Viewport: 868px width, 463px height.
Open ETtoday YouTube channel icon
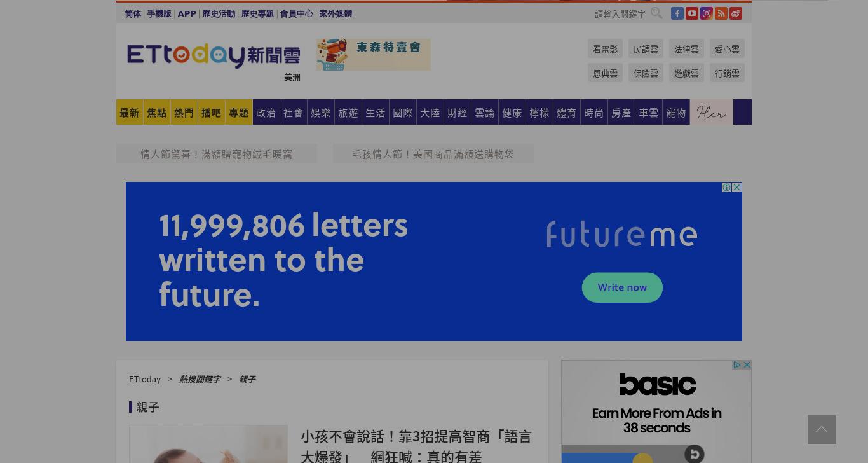692,13
